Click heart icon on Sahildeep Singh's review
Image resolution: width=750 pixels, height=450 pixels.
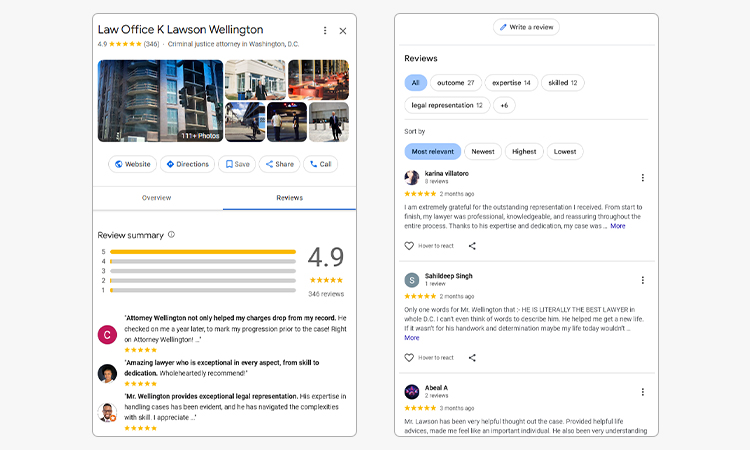409,358
